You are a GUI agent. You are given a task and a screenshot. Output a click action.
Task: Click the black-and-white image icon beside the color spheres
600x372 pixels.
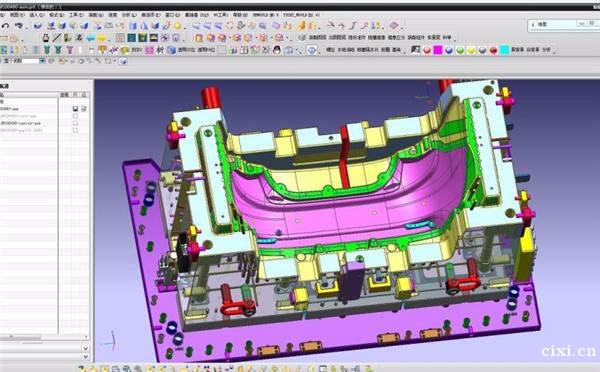pos(416,49)
